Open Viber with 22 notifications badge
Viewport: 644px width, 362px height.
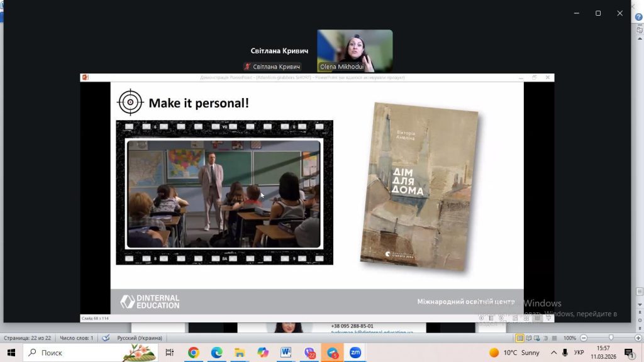pyautogui.click(x=309, y=353)
